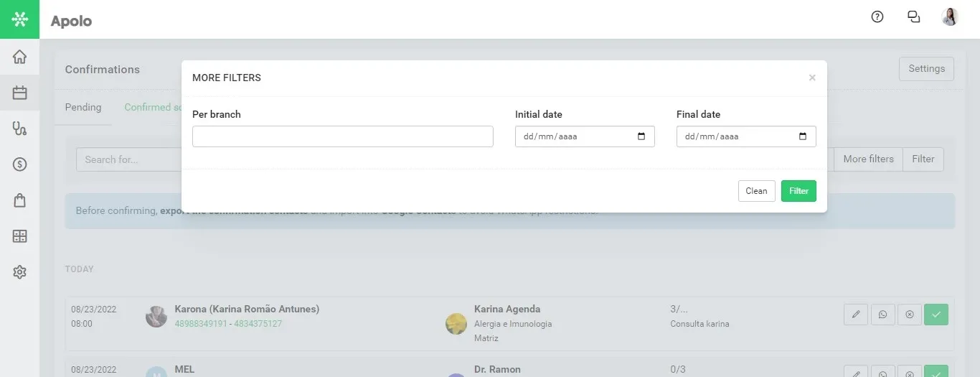
Task: Click phone number 48988349191
Action: point(200,324)
